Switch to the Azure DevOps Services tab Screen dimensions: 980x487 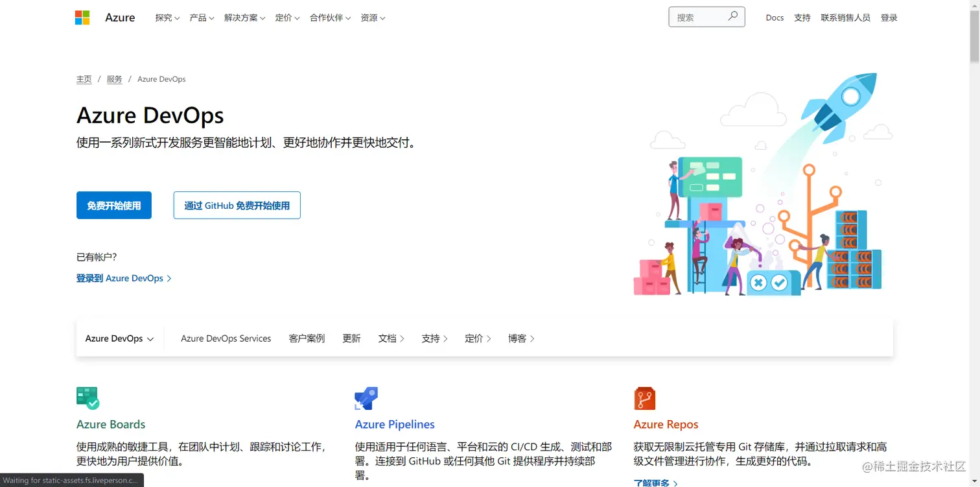[226, 338]
